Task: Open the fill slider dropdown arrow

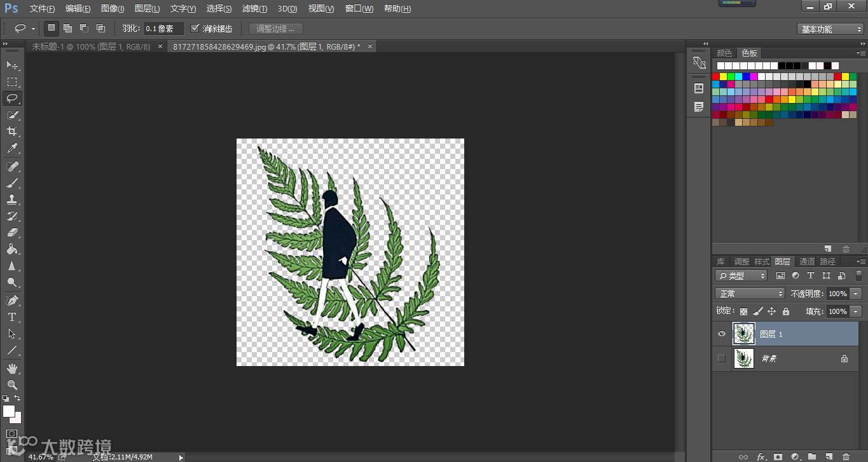Action: pos(856,311)
